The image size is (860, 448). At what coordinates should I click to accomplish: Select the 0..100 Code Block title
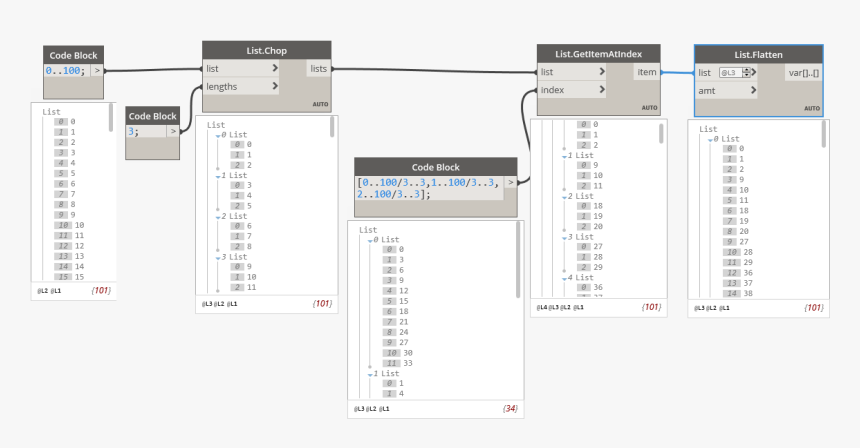click(x=73, y=55)
